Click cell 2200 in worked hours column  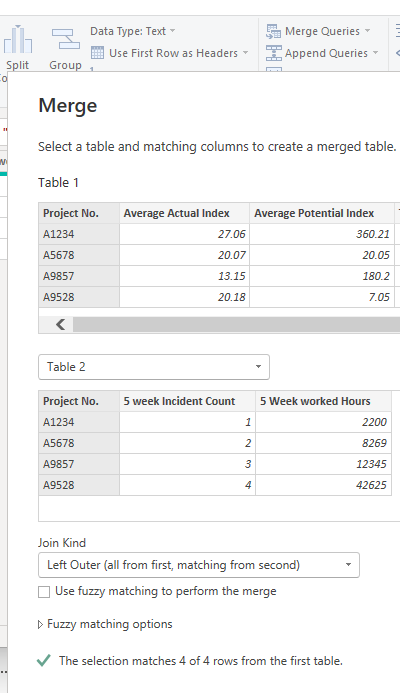[324, 422]
